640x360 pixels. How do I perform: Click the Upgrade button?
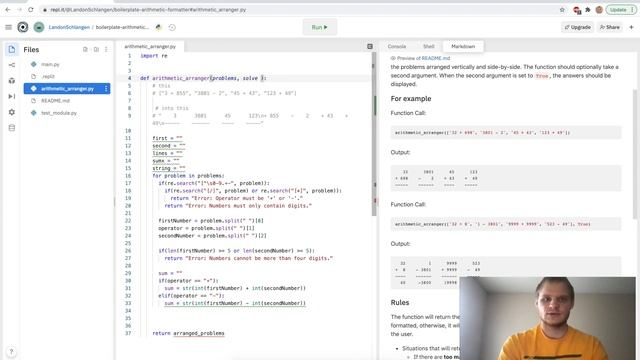577,27
